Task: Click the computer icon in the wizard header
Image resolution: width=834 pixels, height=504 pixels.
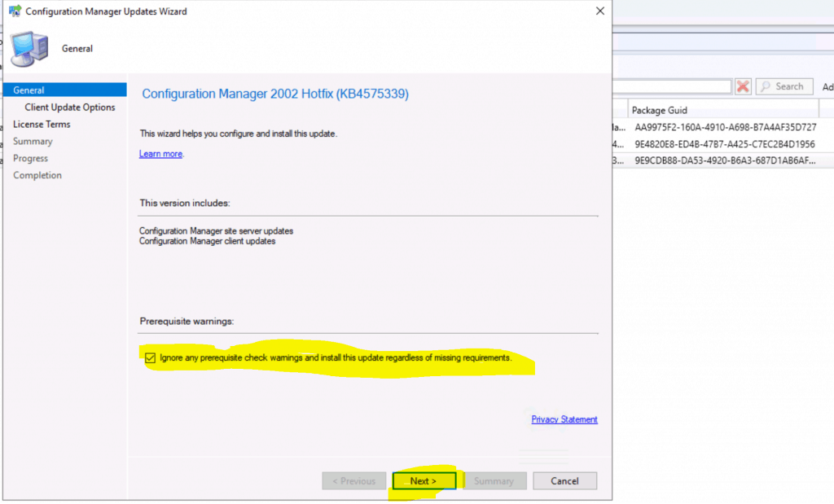Action: 29,48
